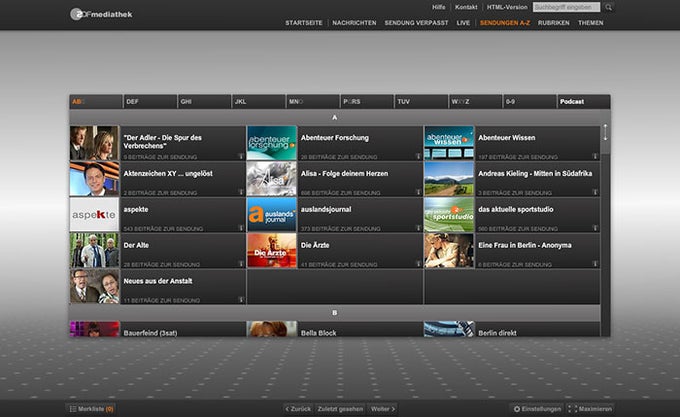Open info icon for Die Ärzte entry

pyautogui.click(x=418, y=264)
